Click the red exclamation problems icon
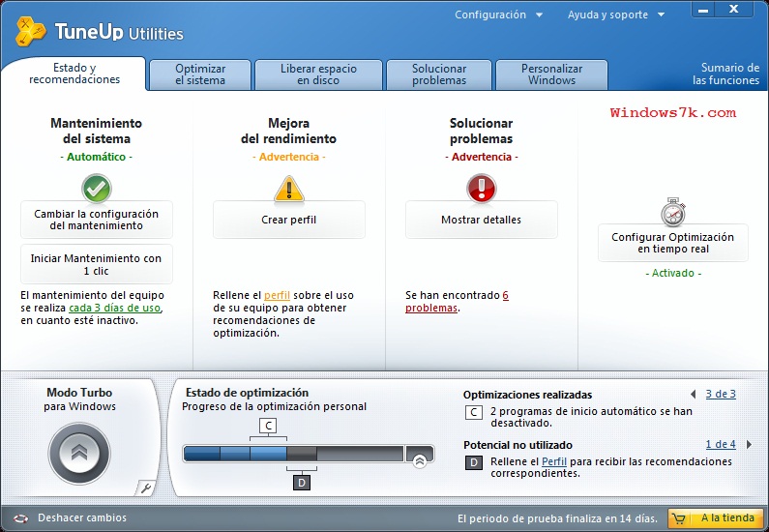The image size is (769, 532). [481, 189]
